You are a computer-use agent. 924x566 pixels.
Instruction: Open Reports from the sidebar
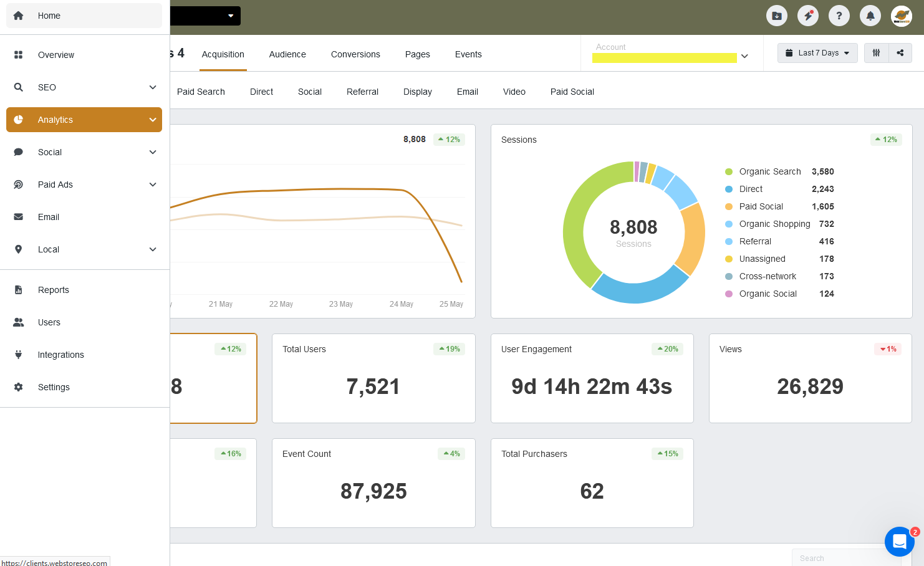(53, 290)
